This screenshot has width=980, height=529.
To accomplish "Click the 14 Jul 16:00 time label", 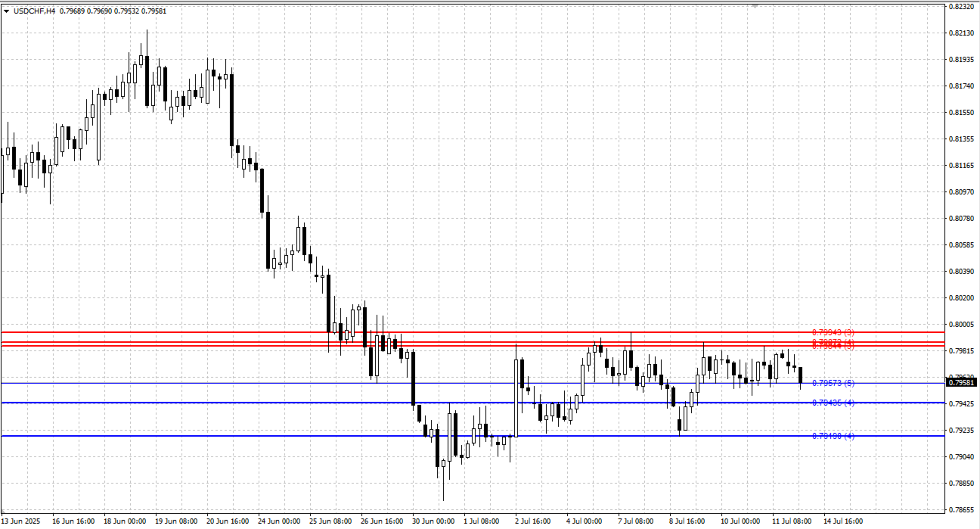I will (845, 521).
